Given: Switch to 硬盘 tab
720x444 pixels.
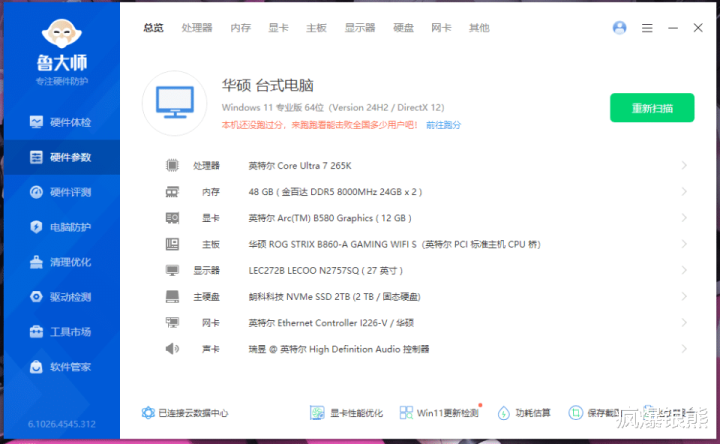Looking at the screenshot, I should [x=404, y=28].
